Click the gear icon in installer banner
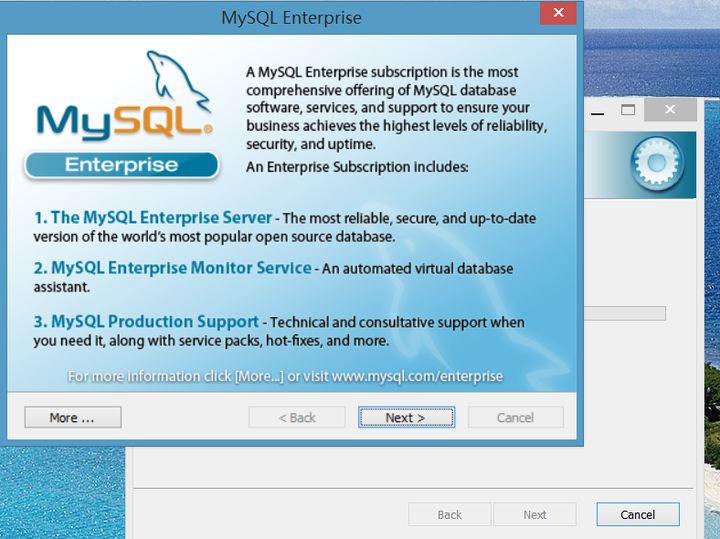 pyautogui.click(x=657, y=163)
